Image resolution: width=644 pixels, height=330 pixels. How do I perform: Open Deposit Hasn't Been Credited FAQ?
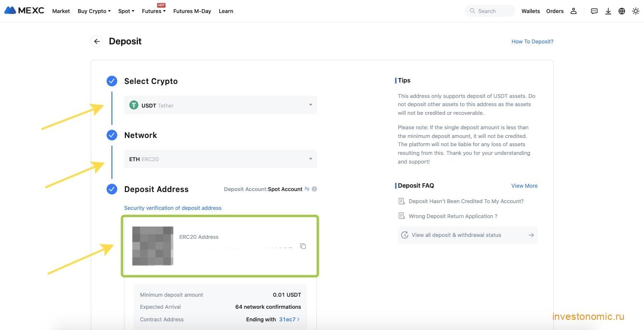click(466, 201)
